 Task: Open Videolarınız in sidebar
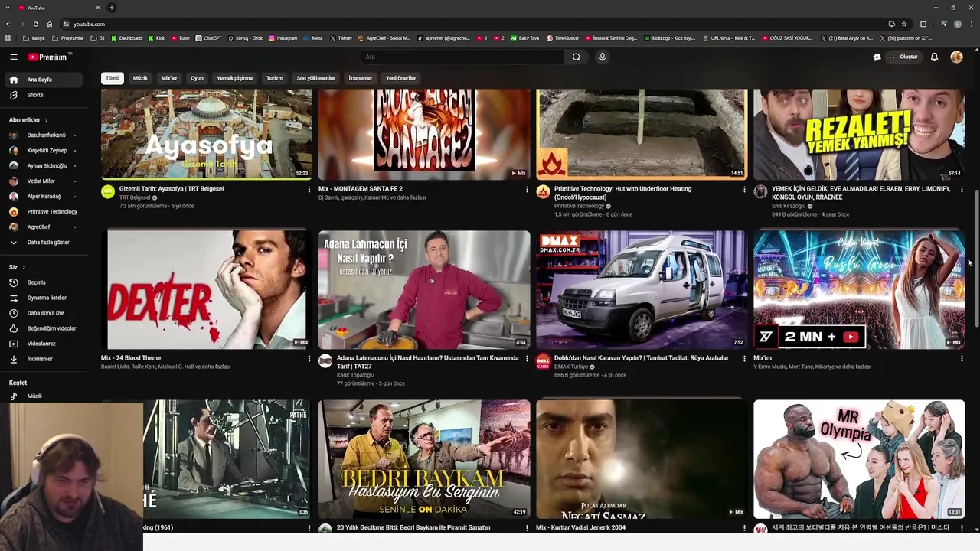(x=44, y=344)
